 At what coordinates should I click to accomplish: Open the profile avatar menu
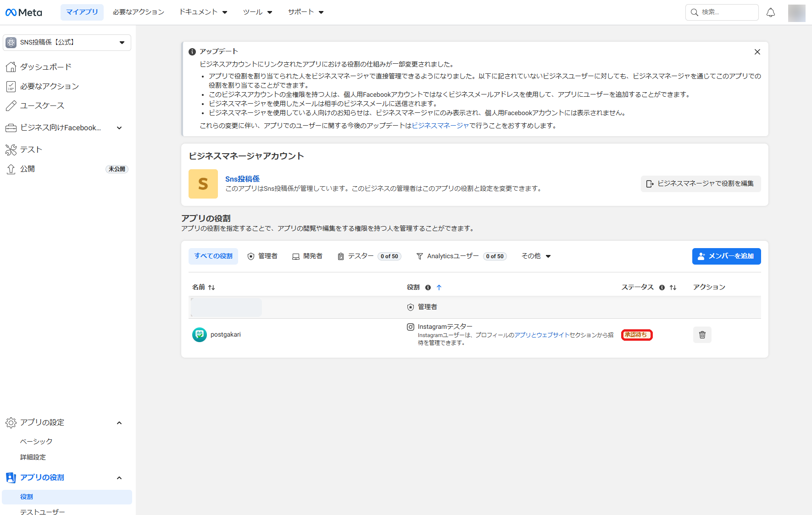click(x=796, y=13)
